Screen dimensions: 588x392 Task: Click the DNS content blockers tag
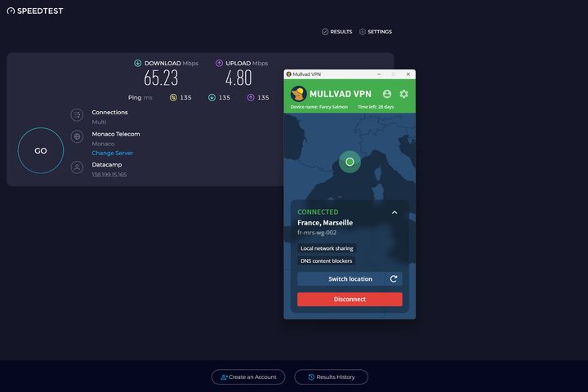click(326, 261)
